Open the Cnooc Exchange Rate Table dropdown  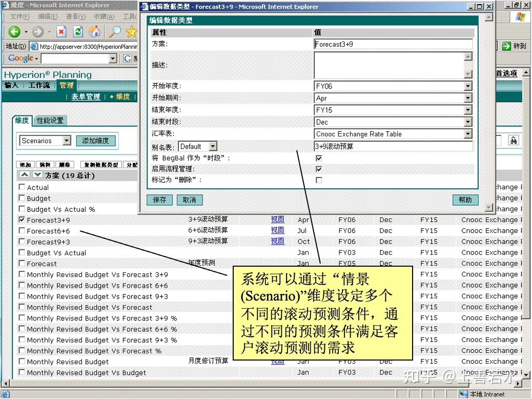[x=468, y=134]
